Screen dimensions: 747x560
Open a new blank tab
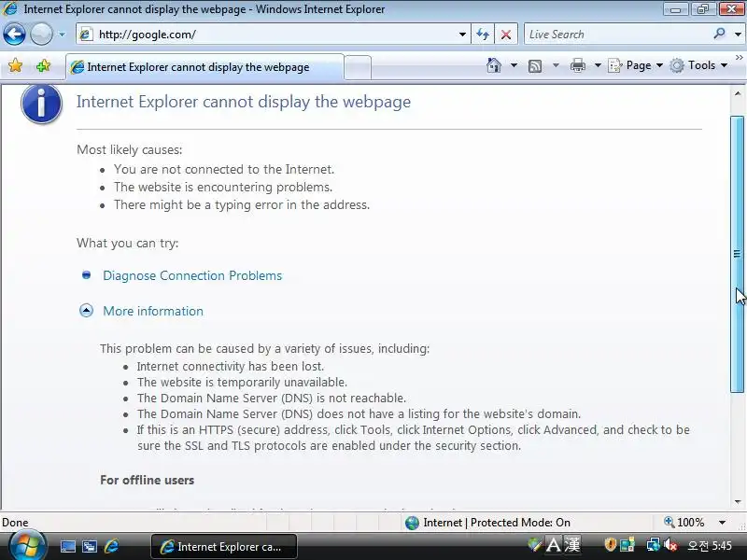(358, 67)
